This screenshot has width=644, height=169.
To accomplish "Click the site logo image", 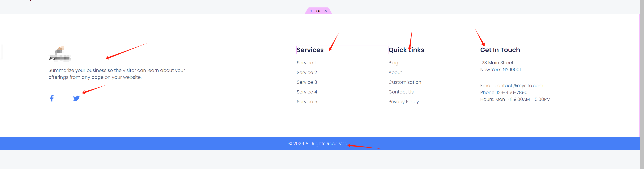I will pos(60,53).
